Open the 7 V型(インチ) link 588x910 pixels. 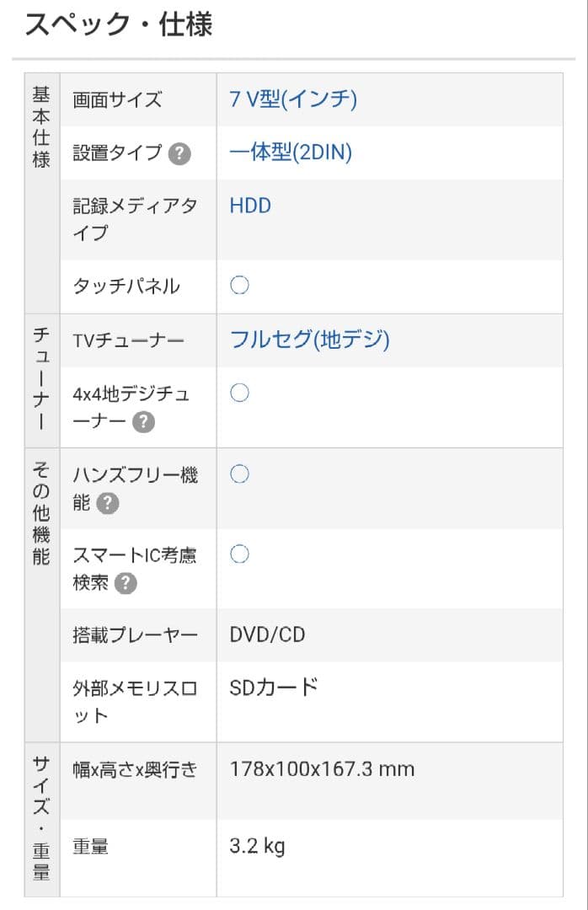pyautogui.click(x=293, y=99)
